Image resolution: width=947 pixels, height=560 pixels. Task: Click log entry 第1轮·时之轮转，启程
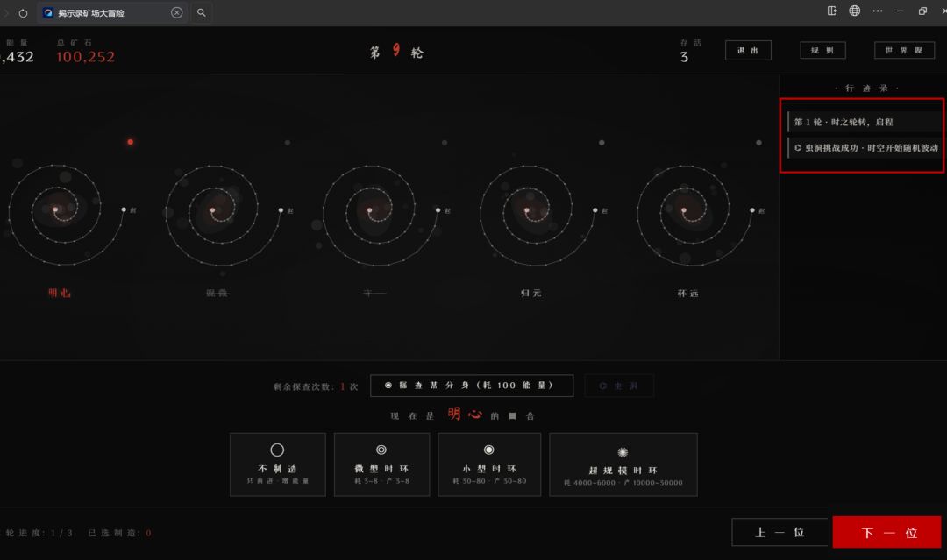(865, 122)
